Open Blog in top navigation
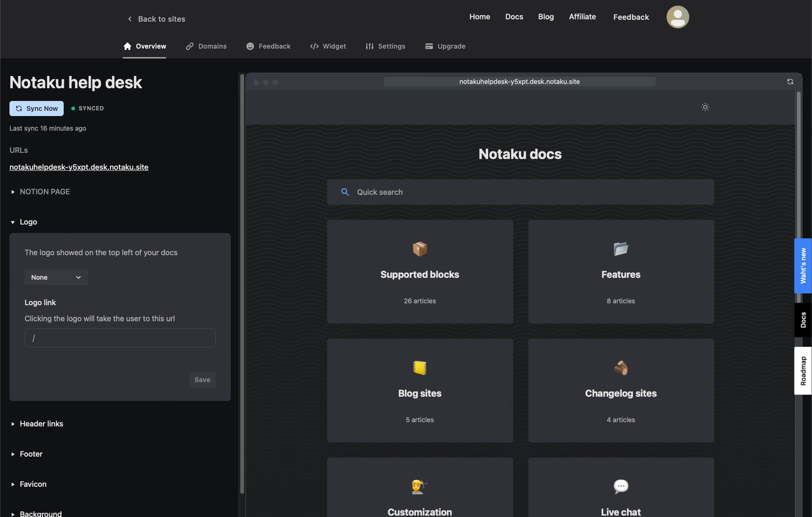The width and height of the screenshot is (812, 517). coord(546,17)
